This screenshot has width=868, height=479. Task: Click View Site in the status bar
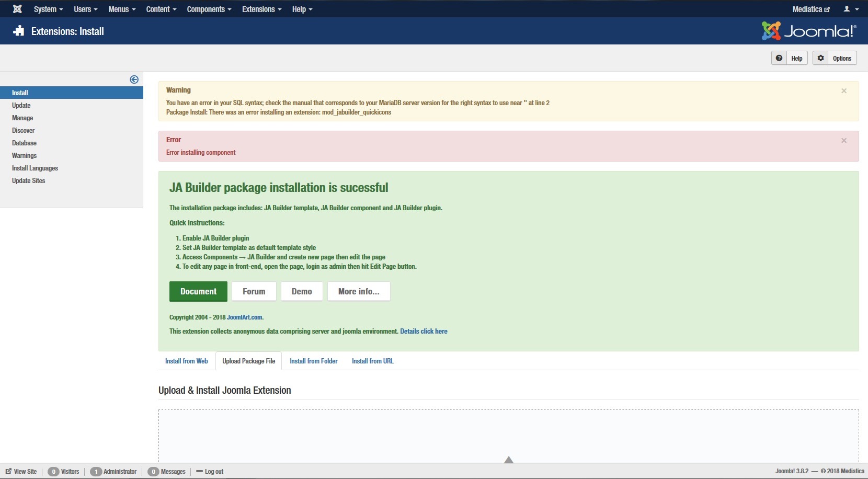[21, 472]
